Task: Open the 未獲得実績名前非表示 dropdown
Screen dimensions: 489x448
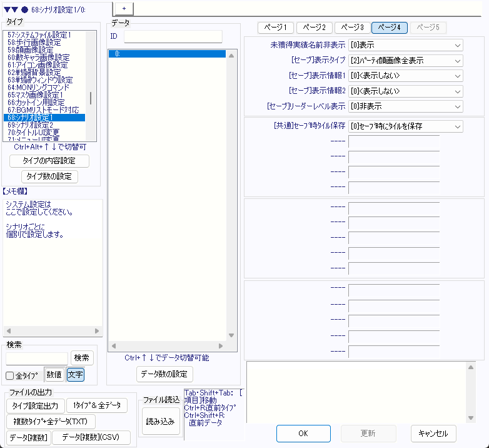Action: (x=405, y=45)
